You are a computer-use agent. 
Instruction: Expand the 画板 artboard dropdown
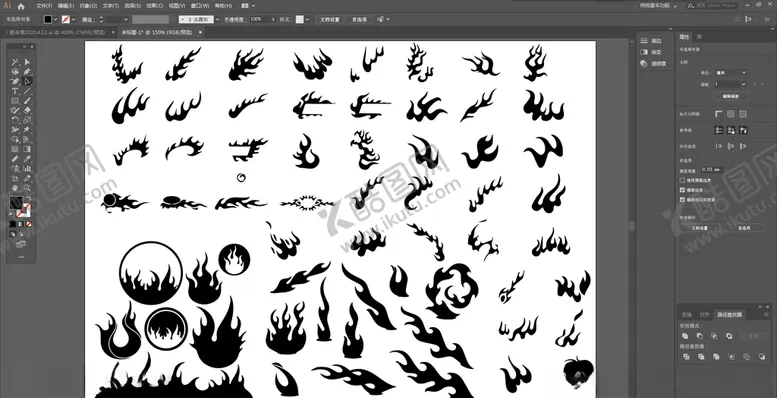tap(729, 84)
